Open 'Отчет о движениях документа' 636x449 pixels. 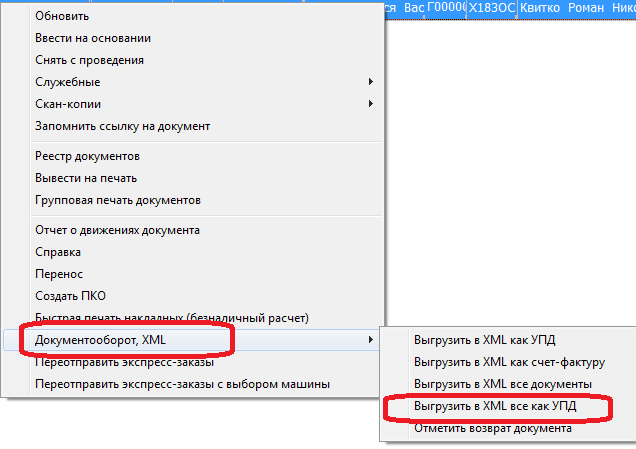pyautogui.click(x=117, y=230)
